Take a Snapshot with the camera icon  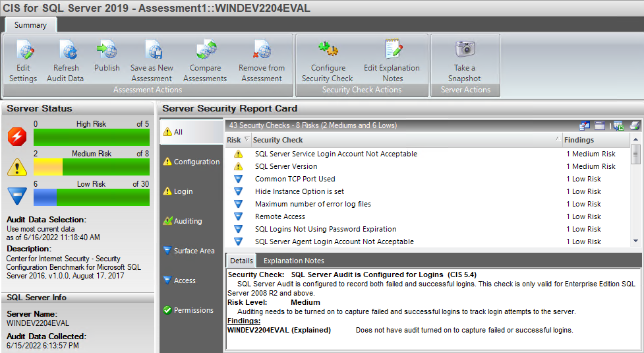pos(465,49)
